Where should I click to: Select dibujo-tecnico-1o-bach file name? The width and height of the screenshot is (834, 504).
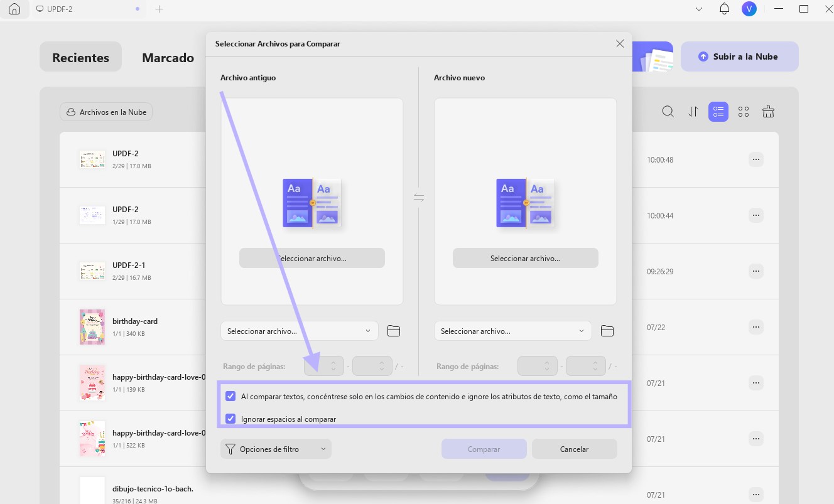point(153,488)
